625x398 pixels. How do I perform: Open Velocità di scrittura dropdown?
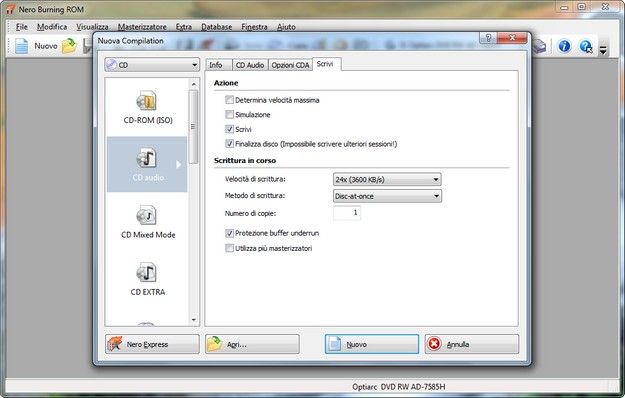387,179
